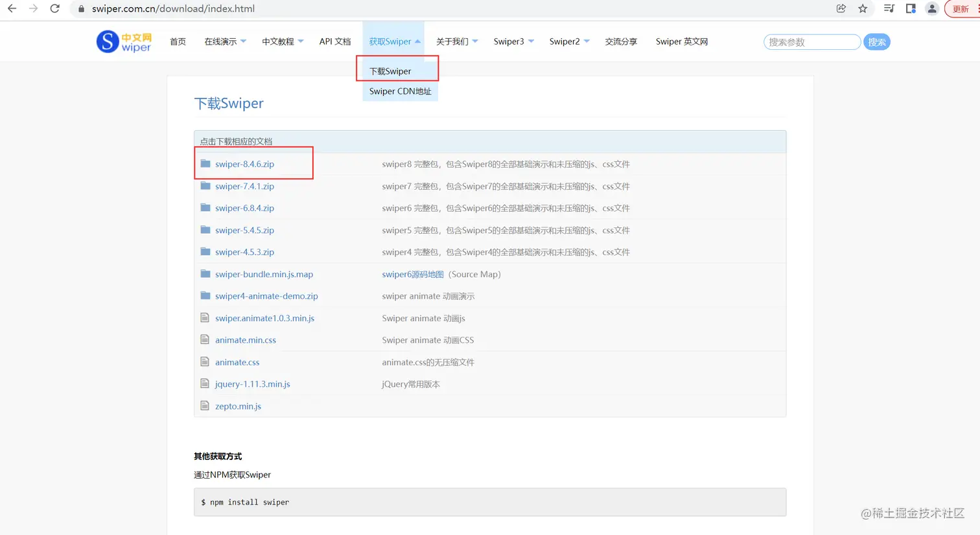The image size is (980, 535).
Task: Open the Swiper 英文网 menu item
Action: (x=682, y=41)
